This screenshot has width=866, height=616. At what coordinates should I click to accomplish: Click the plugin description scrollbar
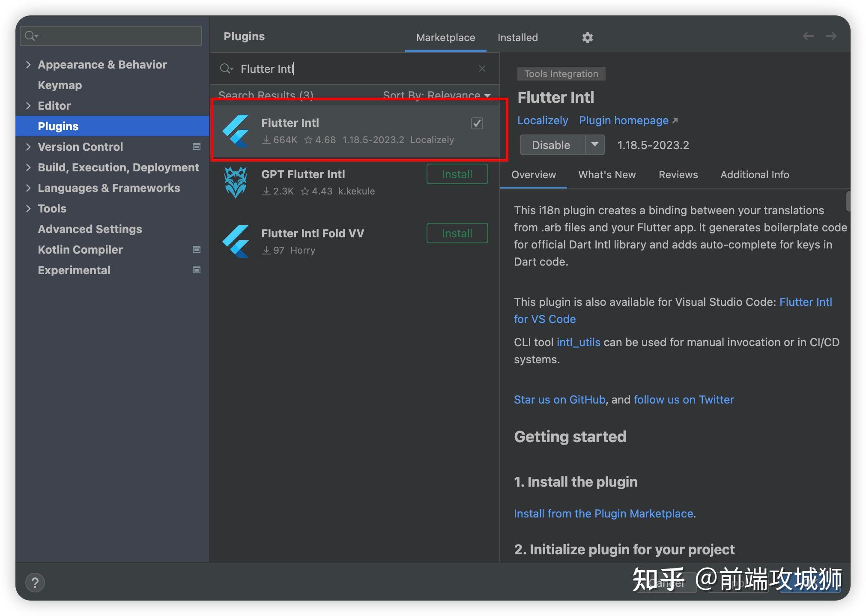[848, 201]
